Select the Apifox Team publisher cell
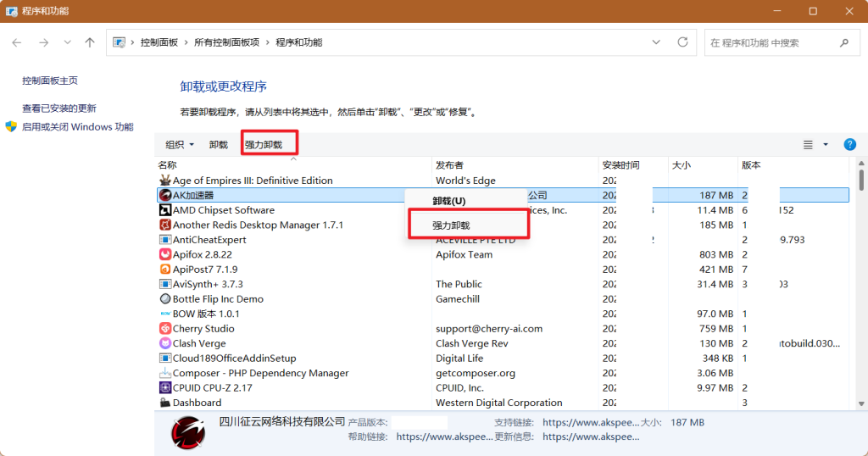The height and width of the screenshot is (456, 868). click(464, 254)
